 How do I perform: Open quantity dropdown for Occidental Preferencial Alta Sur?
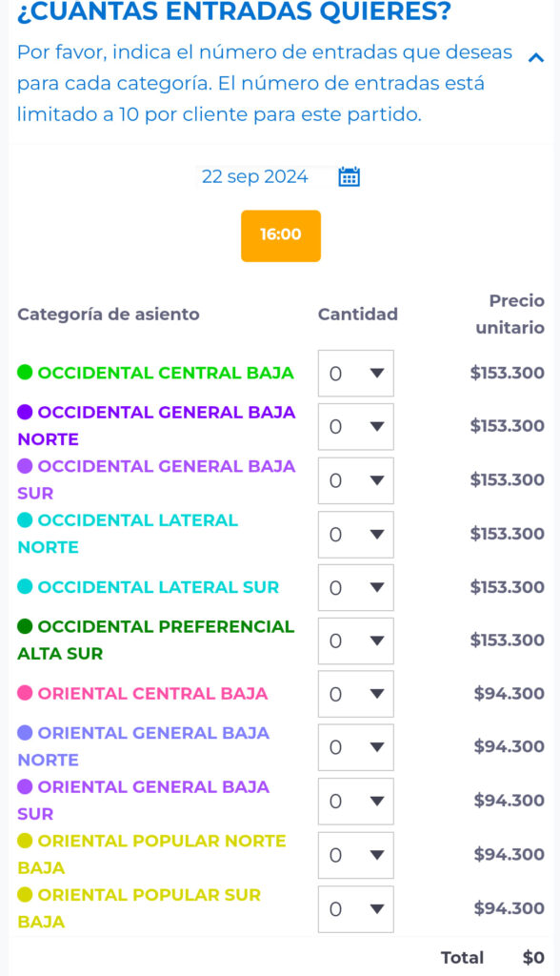[x=356, y=640]
